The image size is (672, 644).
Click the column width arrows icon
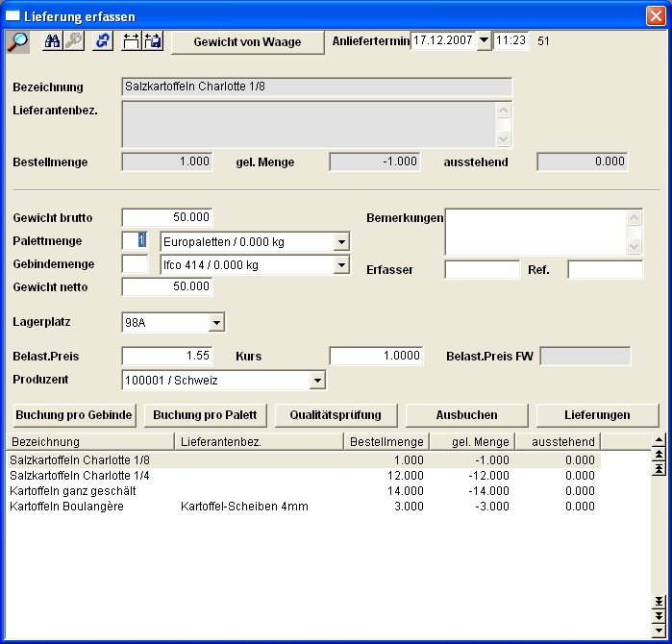pos(131,41)
